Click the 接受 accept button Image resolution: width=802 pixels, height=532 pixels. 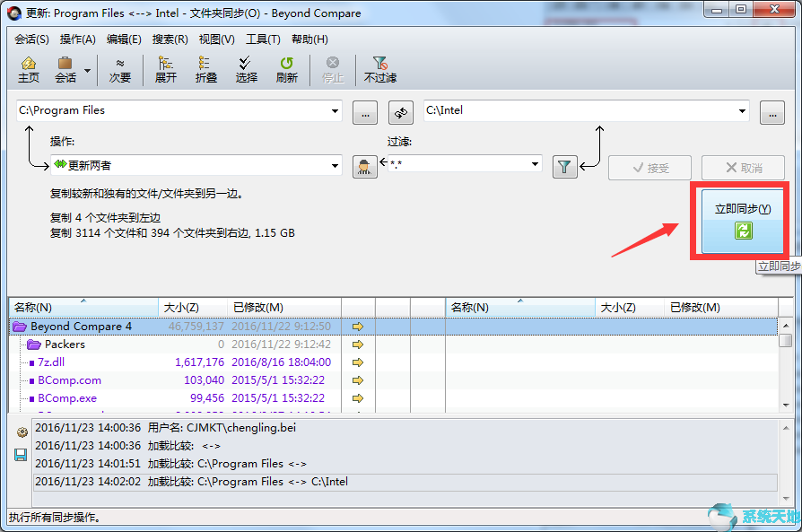(x=649, y=168)
